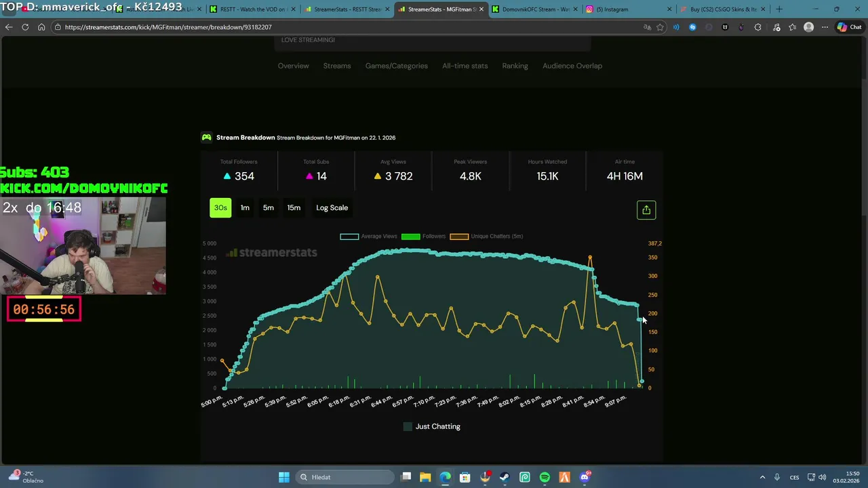Select the 30s chart interval
This screenshot has height=488, width=868.
click(x=220, y=208)
